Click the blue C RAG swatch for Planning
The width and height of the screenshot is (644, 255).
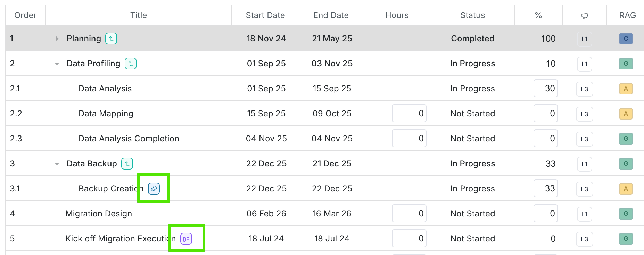[x=626, y=39]
